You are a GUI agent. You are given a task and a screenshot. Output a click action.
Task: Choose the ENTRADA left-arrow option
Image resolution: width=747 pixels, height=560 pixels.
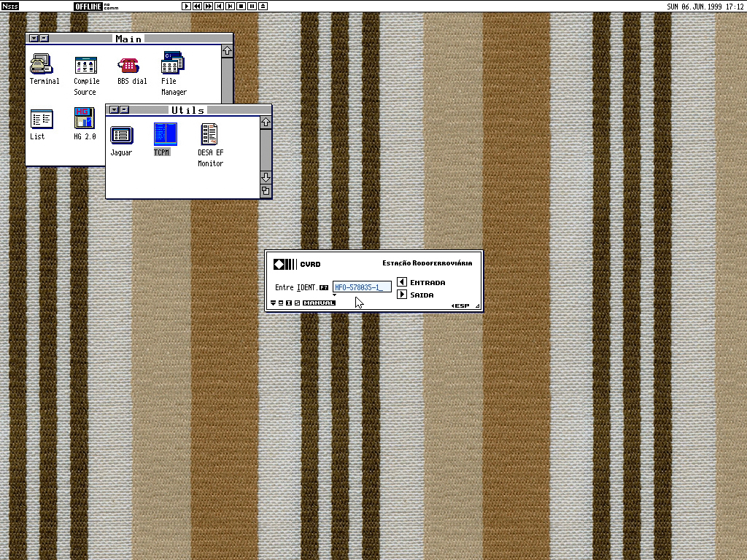click(x=402, y=282)
